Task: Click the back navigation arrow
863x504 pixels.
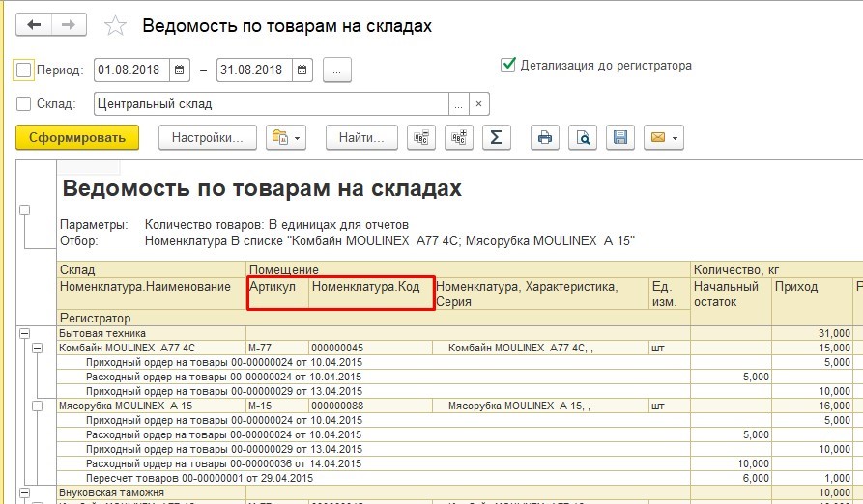Action: coord(34,25)
